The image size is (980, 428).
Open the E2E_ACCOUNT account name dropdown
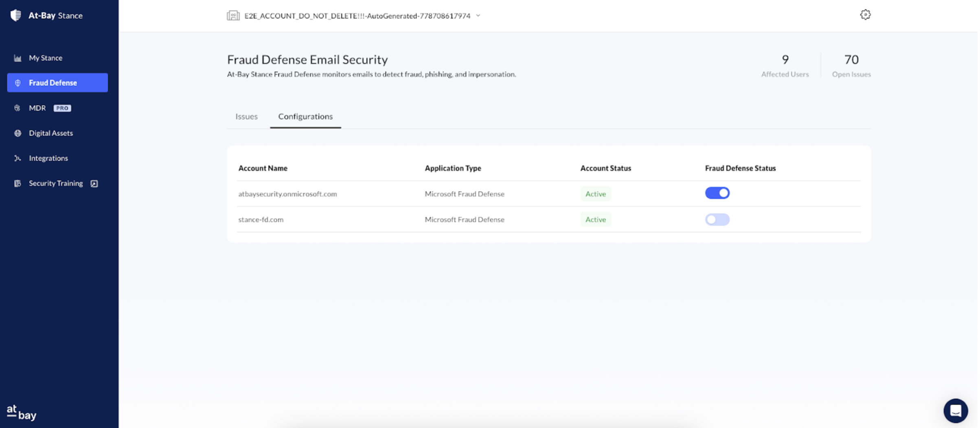tap(357, 16)
